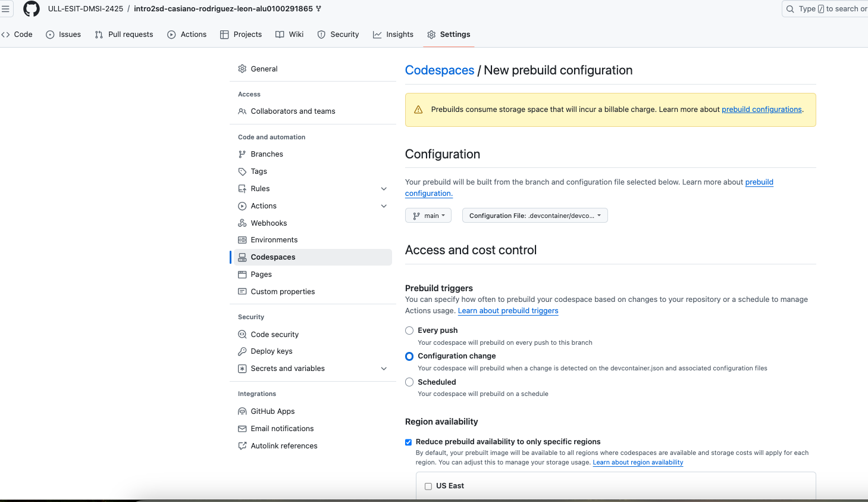Screen dimensions: 868x502
Task: Click the Actions play icon in sidebar
Action: point(242,206)
